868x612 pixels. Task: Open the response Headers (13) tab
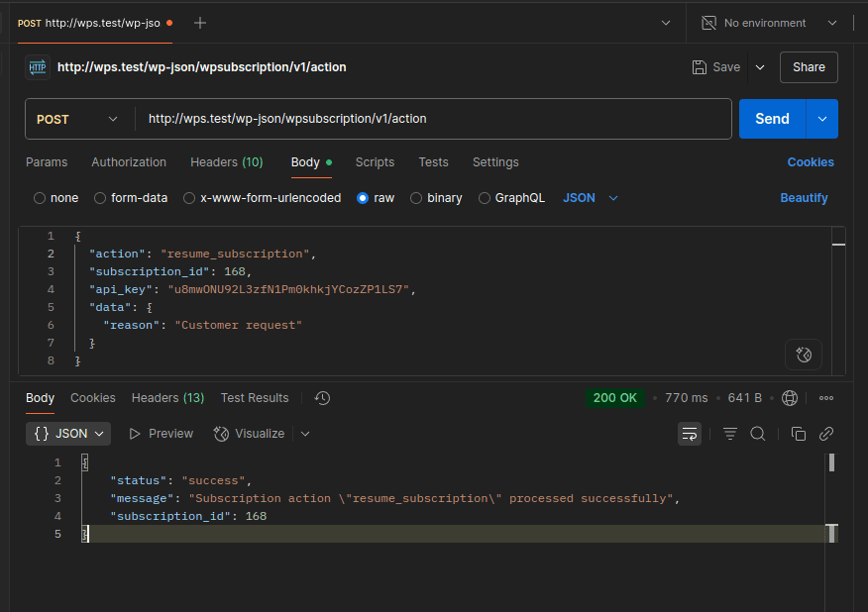point(167,398)
